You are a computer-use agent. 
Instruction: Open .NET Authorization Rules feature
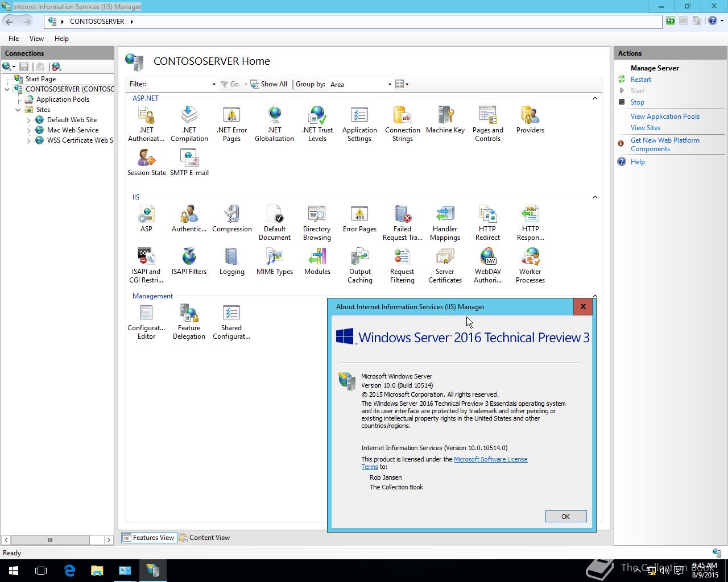tap(146, 124)
